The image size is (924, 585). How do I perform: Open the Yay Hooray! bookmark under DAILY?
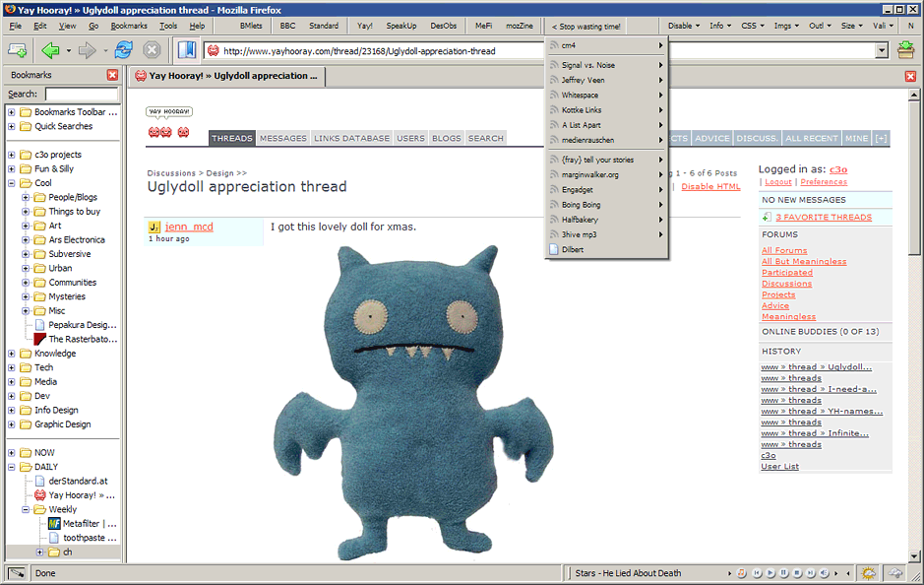pyautogui.click(x=82, y=494)
